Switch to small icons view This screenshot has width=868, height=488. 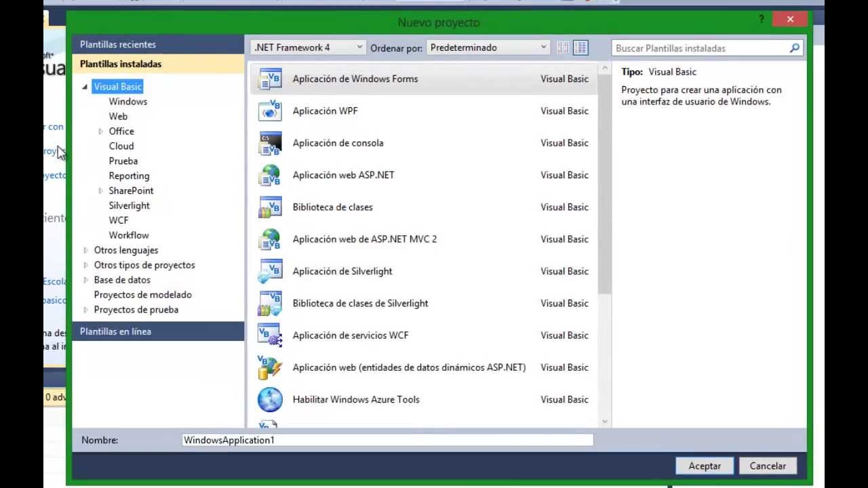coord(563,47)
